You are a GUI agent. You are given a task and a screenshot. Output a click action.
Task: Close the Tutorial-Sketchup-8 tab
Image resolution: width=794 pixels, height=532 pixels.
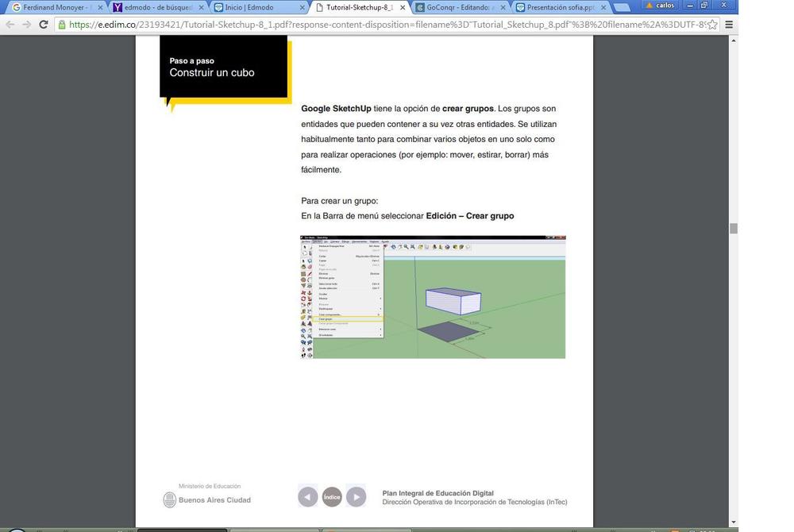point(403,8)
